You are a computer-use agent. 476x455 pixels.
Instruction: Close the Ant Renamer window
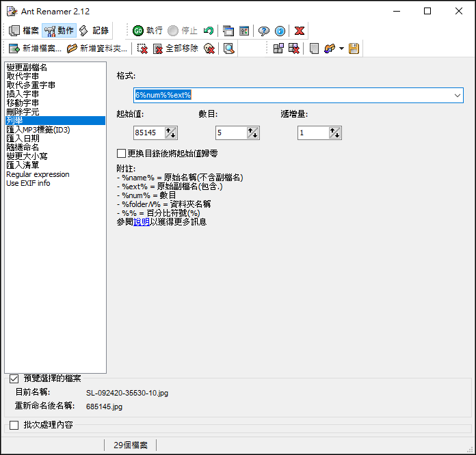pyautogui.click(x=459, y=11)
